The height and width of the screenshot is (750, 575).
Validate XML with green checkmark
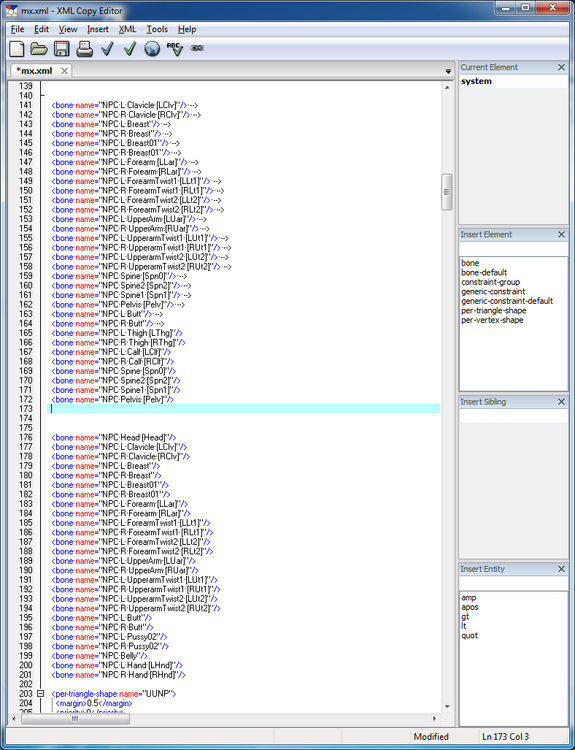tap(130, 49)
